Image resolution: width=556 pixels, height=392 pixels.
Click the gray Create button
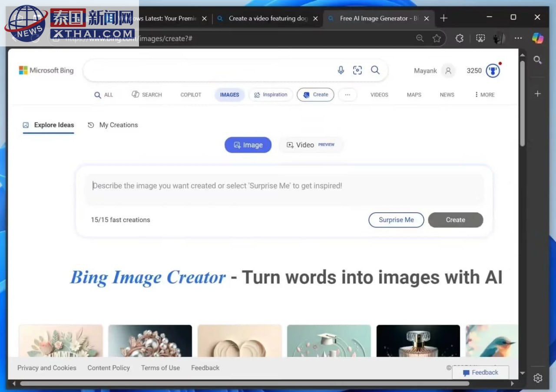click(x=455, y=220)
